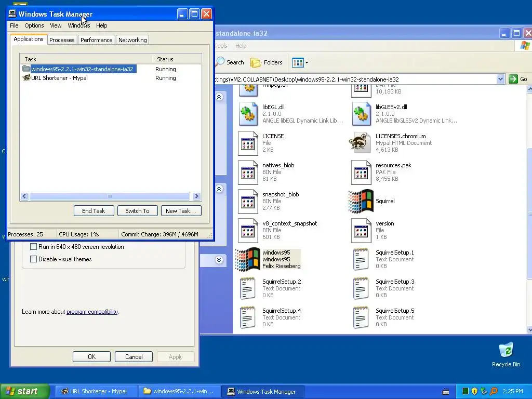
Task: Click the magnifier icon in system tray
Action: point(494,391)
